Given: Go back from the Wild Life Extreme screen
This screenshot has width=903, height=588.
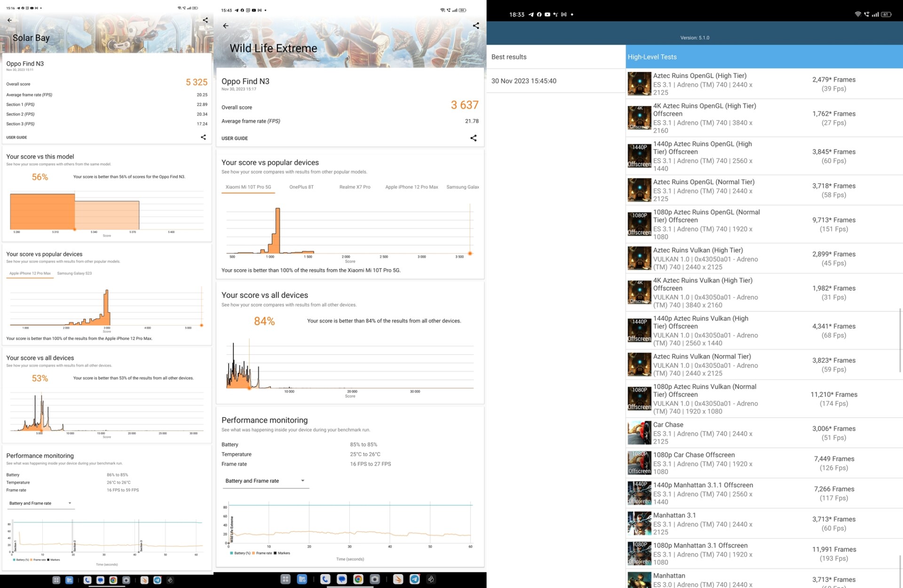Looking at the screenshot, I should (226, 26).
